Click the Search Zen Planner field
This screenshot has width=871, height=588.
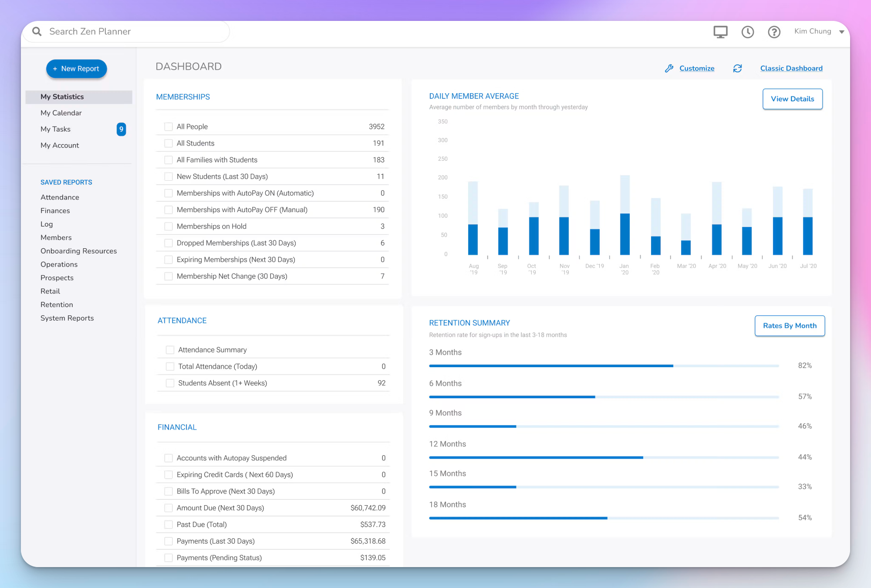(x=126, y=31)
